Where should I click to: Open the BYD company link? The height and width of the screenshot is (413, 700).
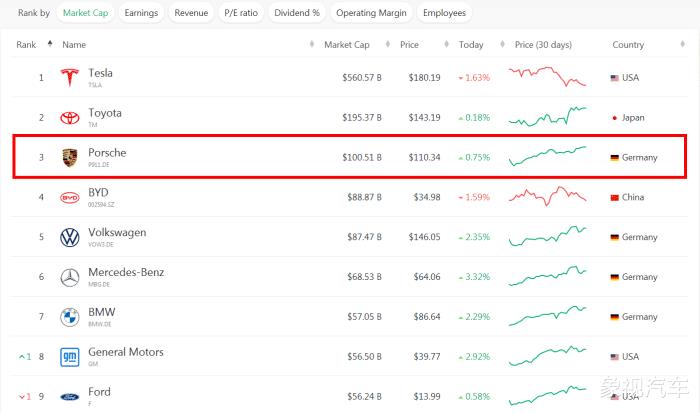98,192
